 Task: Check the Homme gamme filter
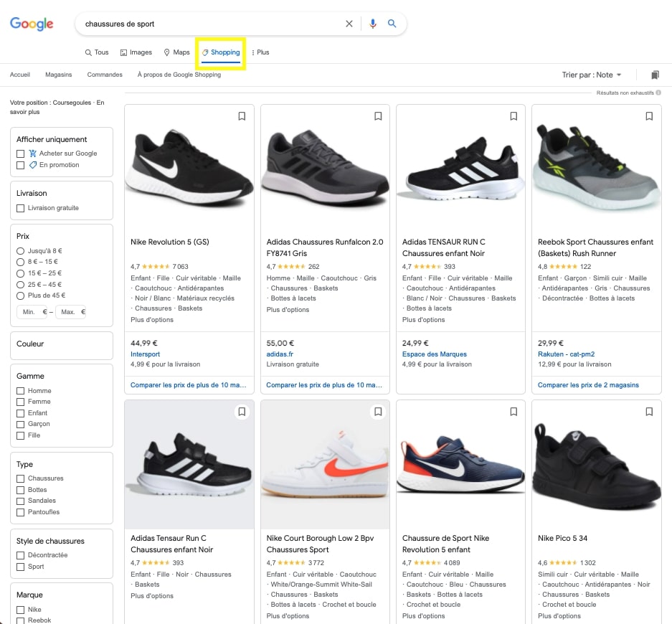pos(20,391)
